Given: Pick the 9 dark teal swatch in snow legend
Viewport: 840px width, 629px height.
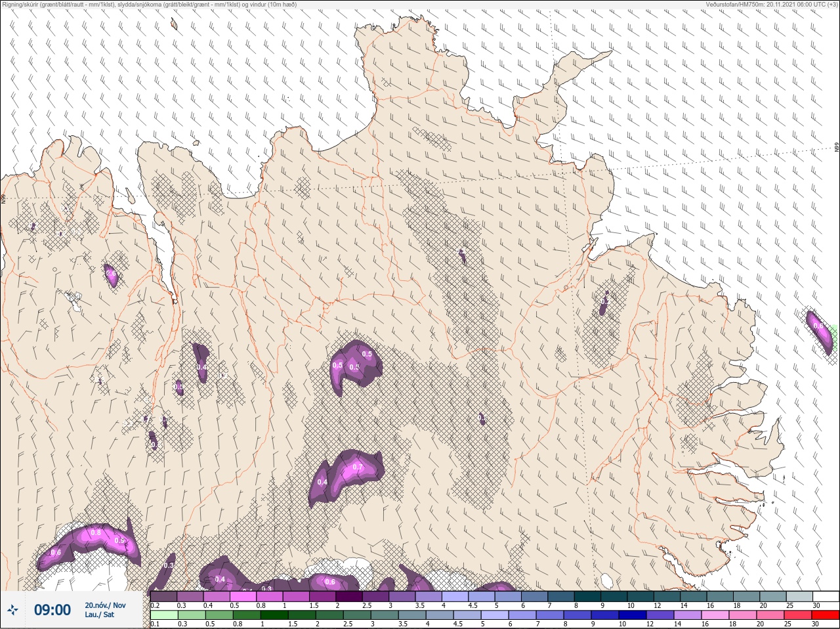Looking at the screenshot, I should (x=615, y=596).
